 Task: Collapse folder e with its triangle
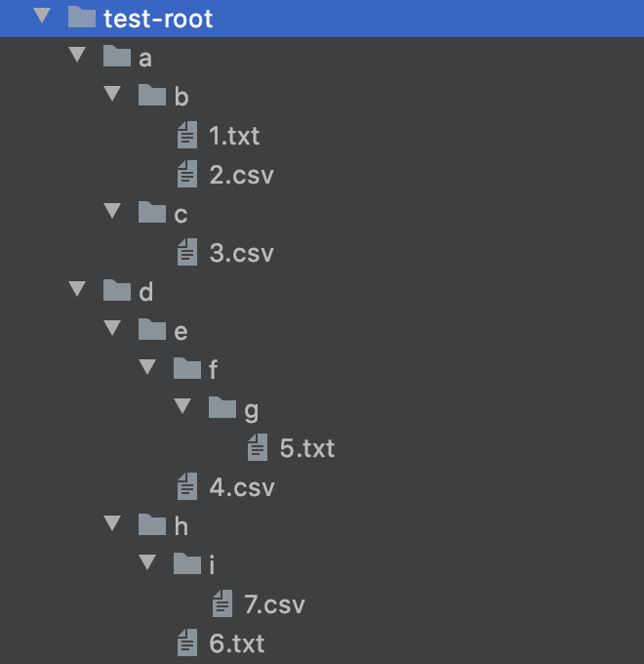point(112,329)
